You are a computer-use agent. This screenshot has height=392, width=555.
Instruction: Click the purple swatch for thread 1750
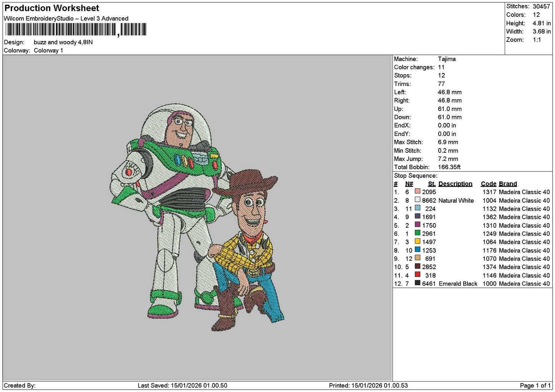coord(417,225)
